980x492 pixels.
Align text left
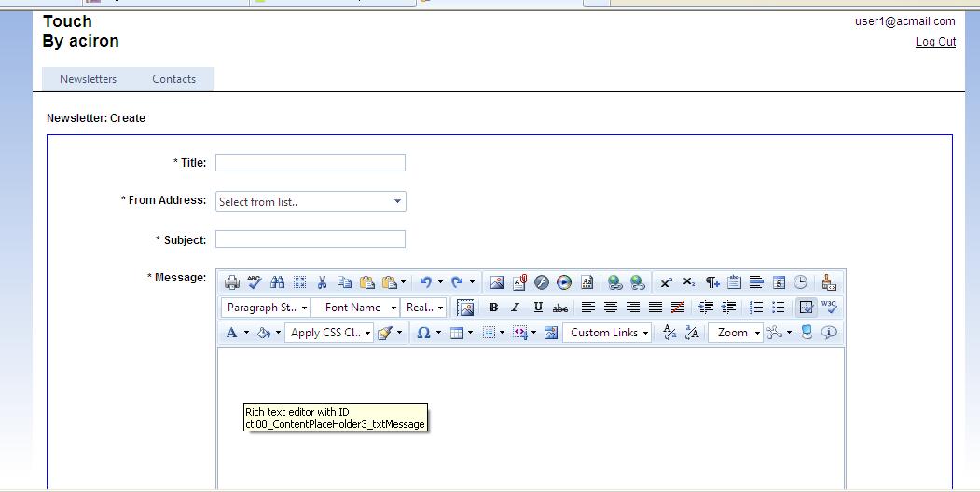[588, 307]
